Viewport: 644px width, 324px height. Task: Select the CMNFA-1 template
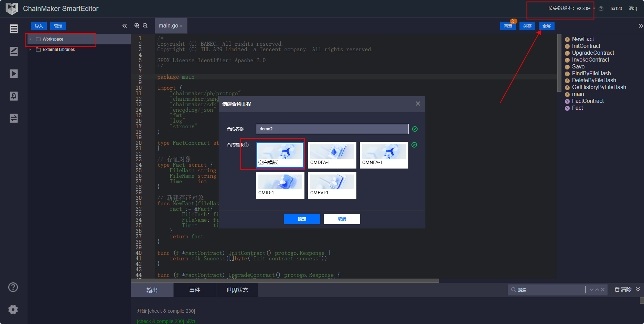384,155
